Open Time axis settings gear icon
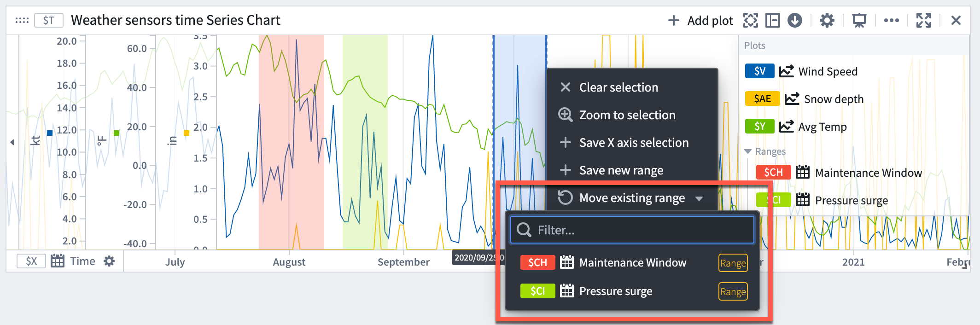The height and width of the screenshot is (325, 980). [x=109, y=261]
